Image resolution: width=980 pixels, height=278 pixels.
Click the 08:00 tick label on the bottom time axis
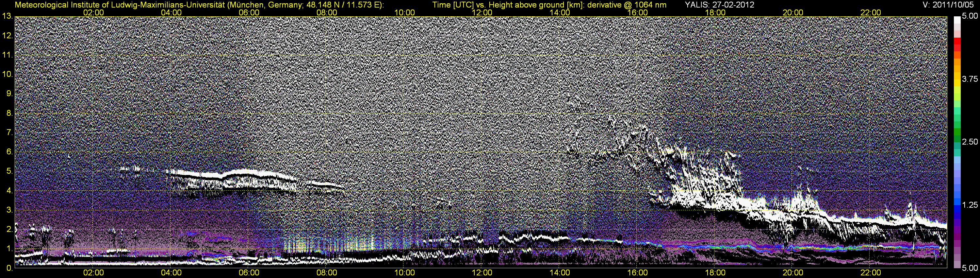click(x=327, y=273)
